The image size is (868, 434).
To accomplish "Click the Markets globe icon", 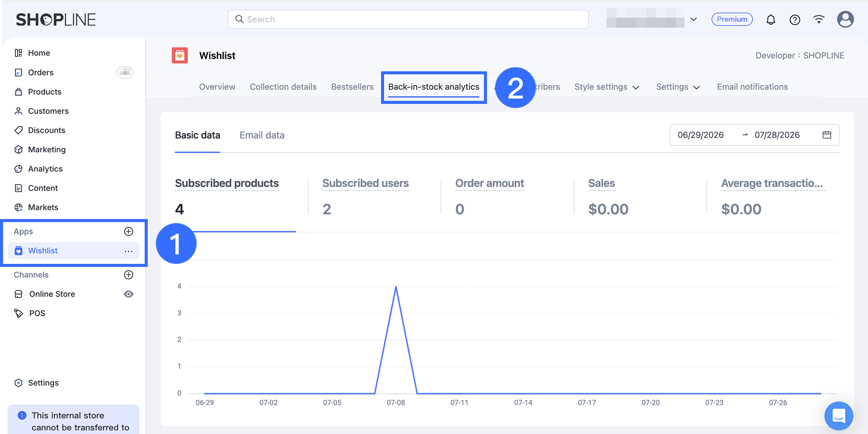I will 18,207.
